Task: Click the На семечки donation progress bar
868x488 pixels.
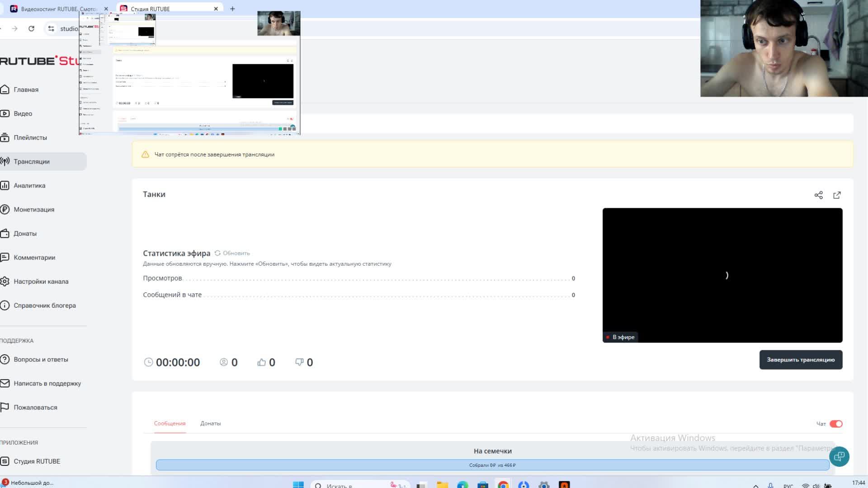Action: pos(492,465)
